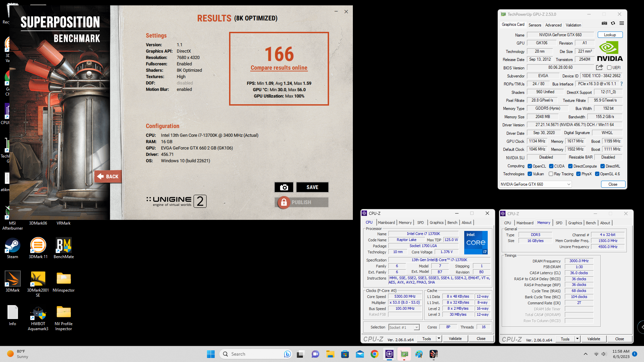Open the 3DMark 11 desktop icon
The height and width of the screenshot is (362, 644).
(x=38, y=248)
